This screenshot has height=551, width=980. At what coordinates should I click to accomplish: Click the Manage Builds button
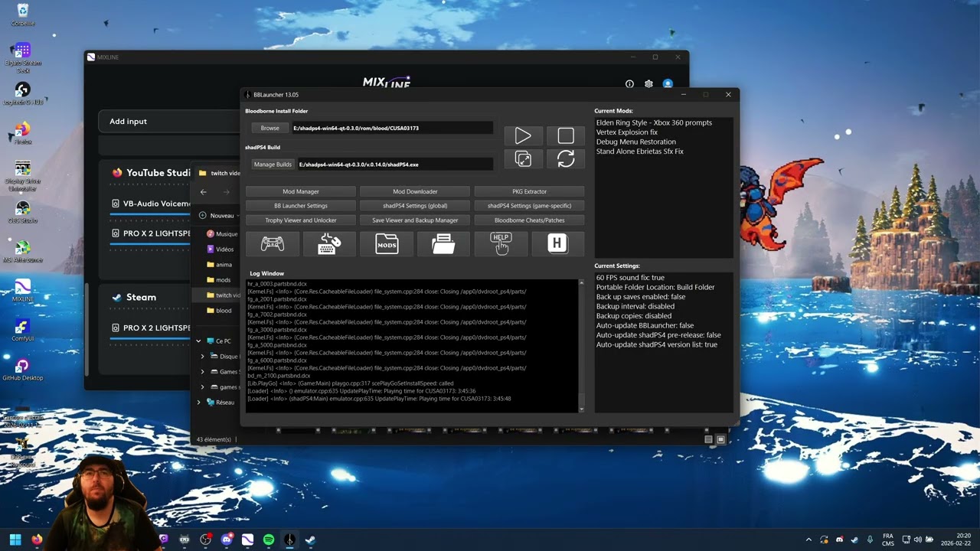273,165
